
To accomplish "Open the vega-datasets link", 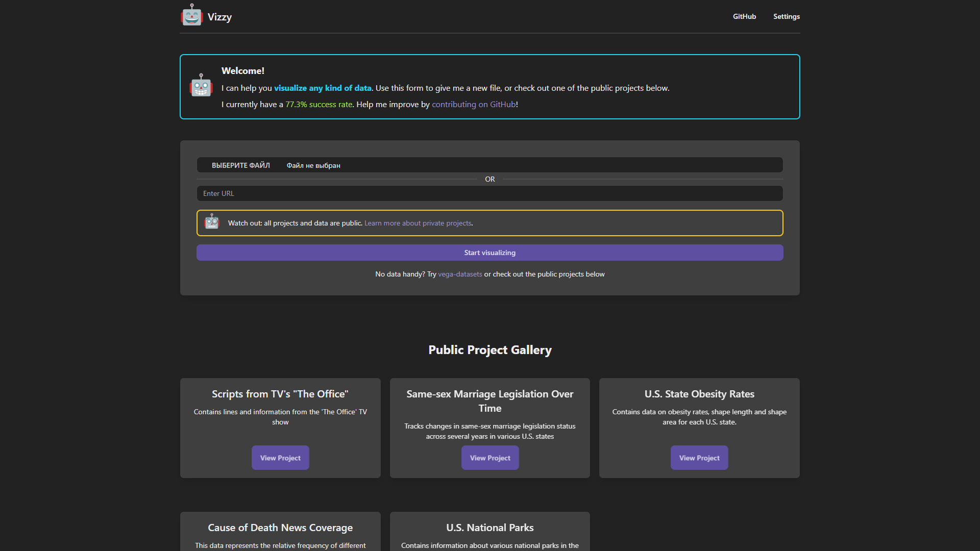I will click(x=460, y=274).
